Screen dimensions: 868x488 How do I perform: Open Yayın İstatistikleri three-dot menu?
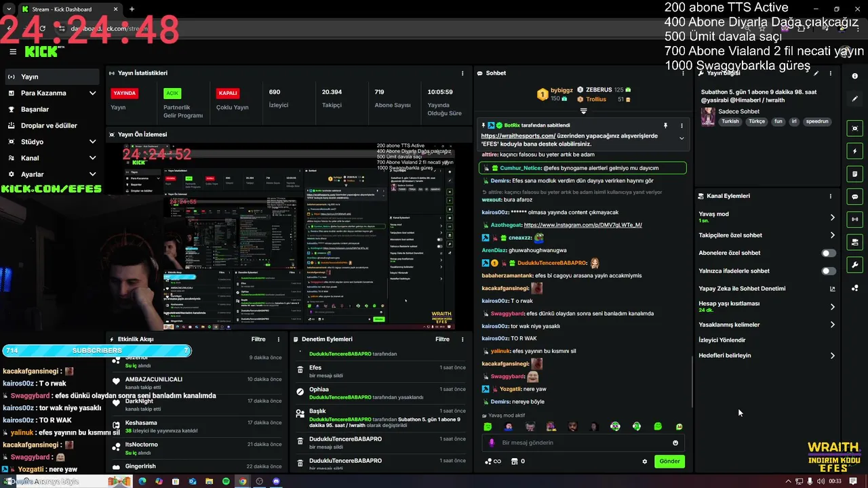click(x=462, y=73)
